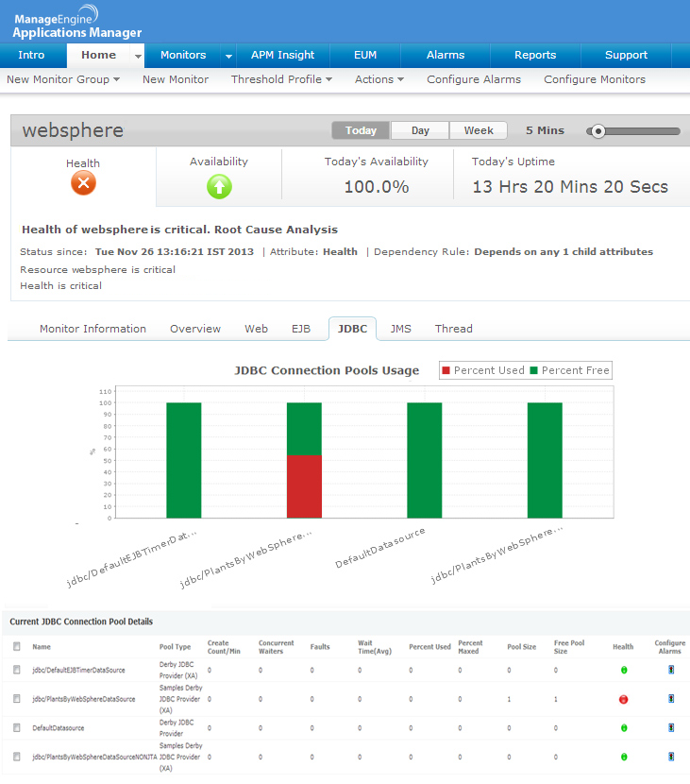Screen dimensions: 690x784
Task: Click DefaultDatasource name in table
Action: 59,728
